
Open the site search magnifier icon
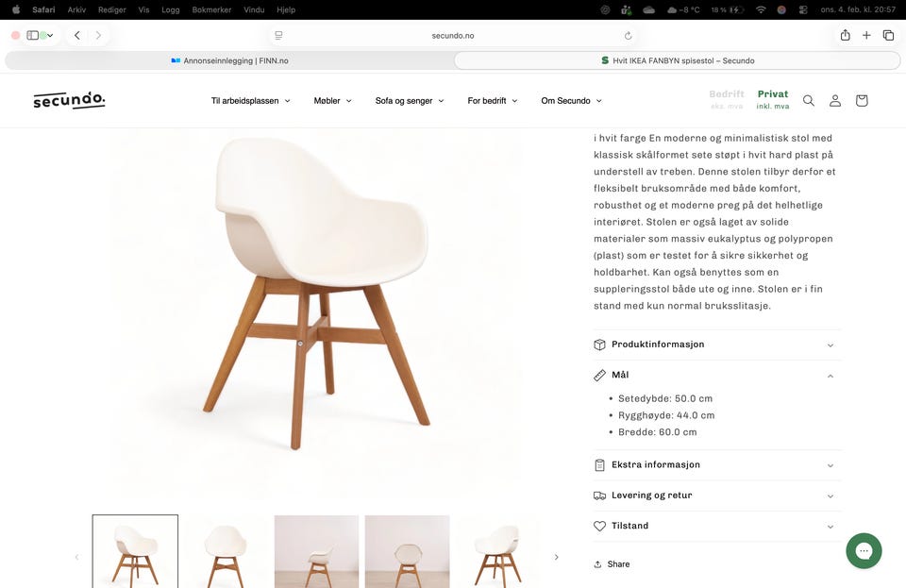pyautogui.click(x=809, y=100)
